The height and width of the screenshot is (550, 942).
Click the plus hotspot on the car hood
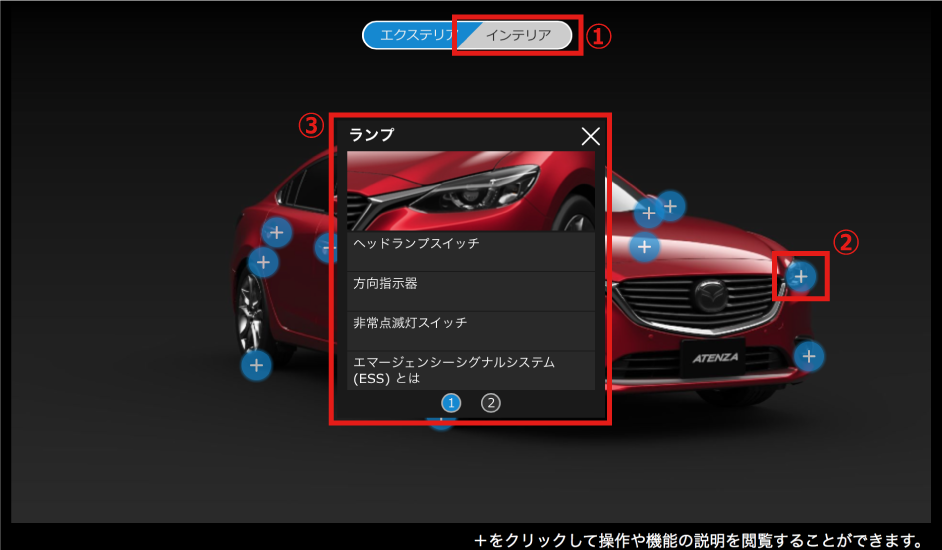(x=645, y=245)
